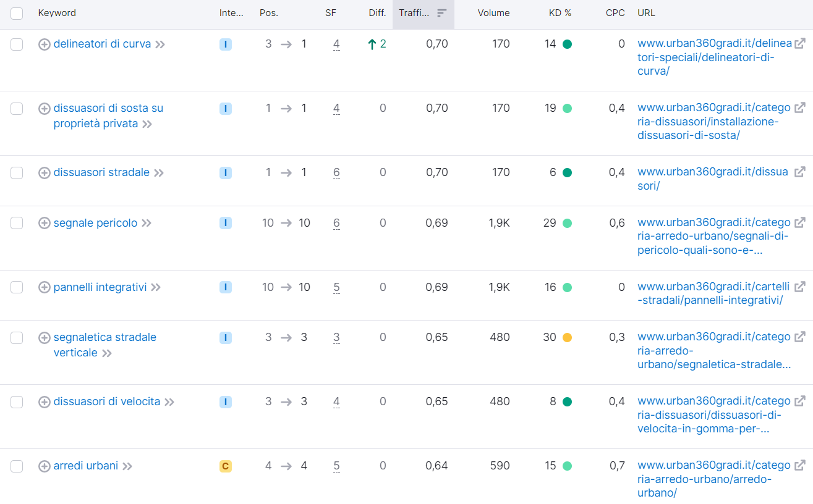The width and height of the screenshot is (813, 504).
Task: Click SERP features count for delineatori di curva
Action: (x=336, y=44)
